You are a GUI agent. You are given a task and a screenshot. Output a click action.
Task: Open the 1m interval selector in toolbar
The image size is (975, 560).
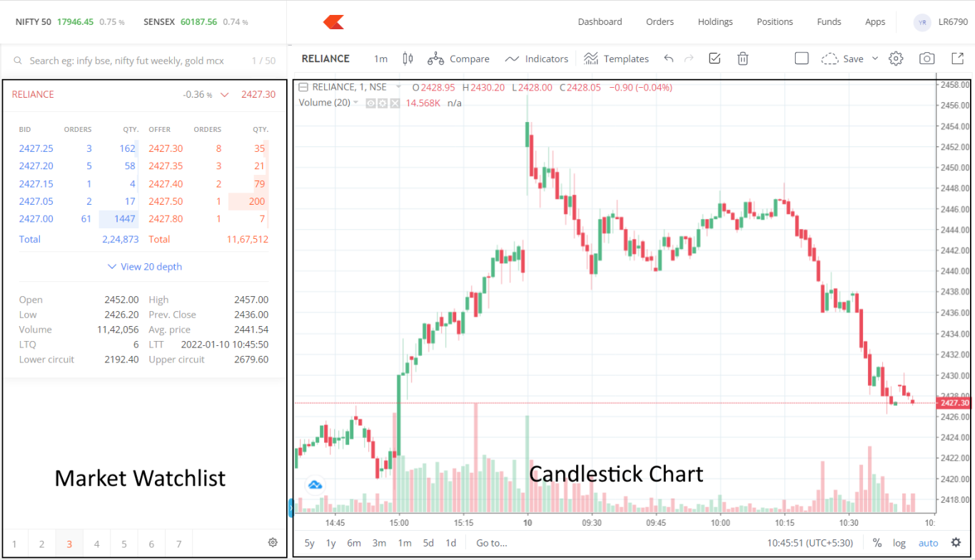click(380, 58)
